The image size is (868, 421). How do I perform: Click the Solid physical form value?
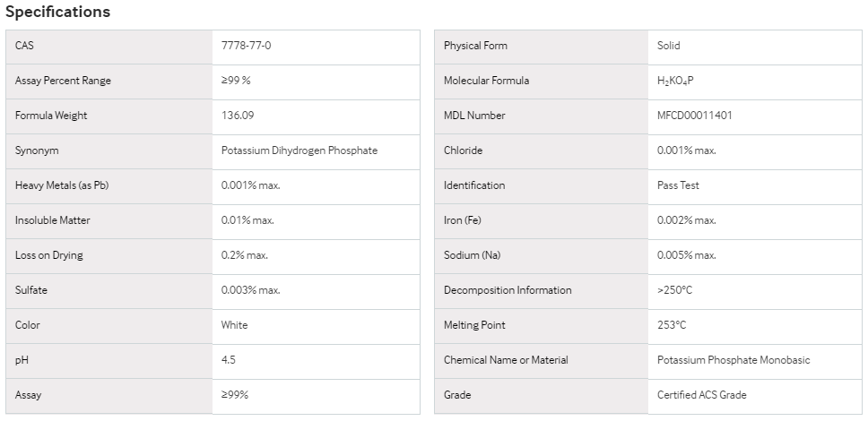coord(668,46)
